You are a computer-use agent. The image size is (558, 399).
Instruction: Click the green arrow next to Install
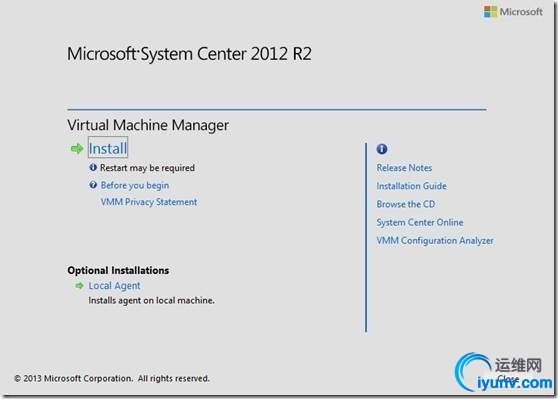point(77,148)
